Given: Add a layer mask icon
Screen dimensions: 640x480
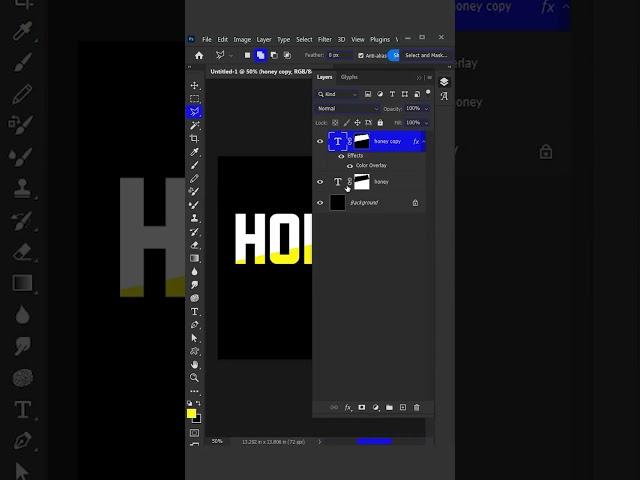Looking at the screenshot, I should coord(362,407).
